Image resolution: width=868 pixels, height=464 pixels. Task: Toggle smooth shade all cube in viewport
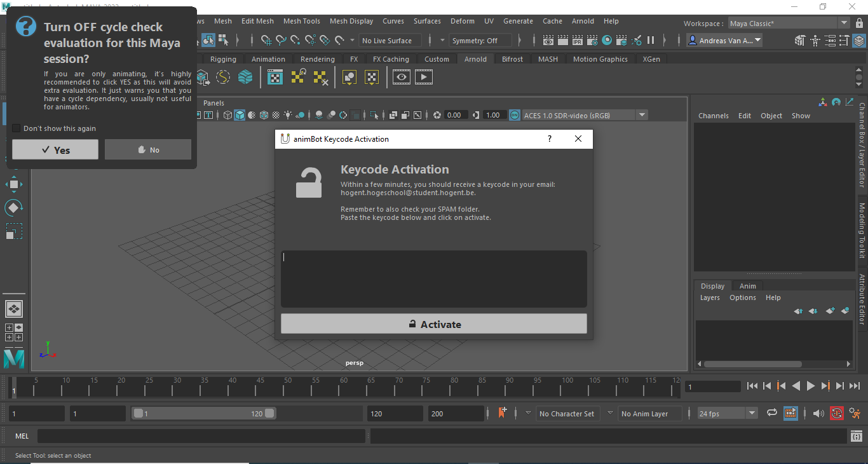pos(240,115)
